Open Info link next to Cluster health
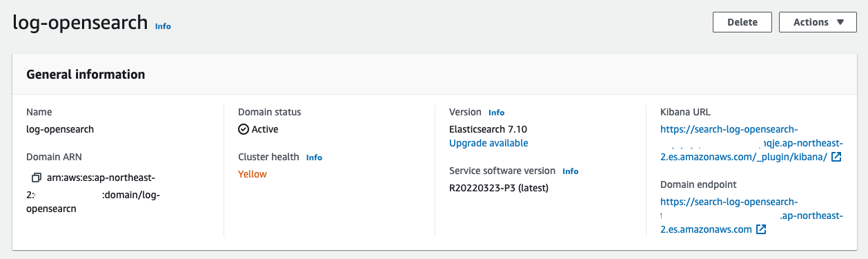868x259 pixels. [314, 157]
